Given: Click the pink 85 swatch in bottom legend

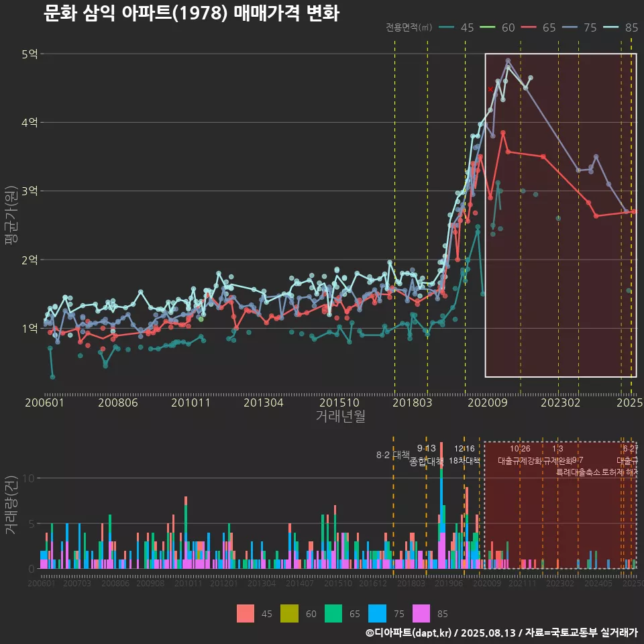Looking at the screenshot, I should (x=421, y=614).
